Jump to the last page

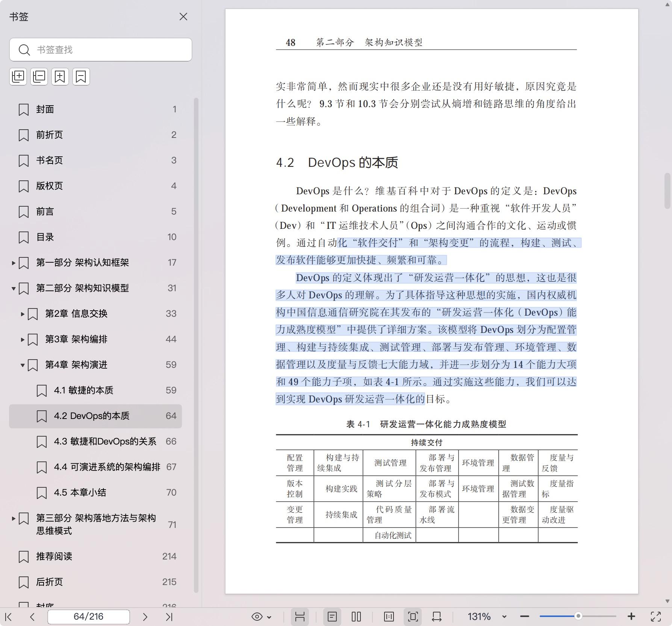click(x=169, y=617)
